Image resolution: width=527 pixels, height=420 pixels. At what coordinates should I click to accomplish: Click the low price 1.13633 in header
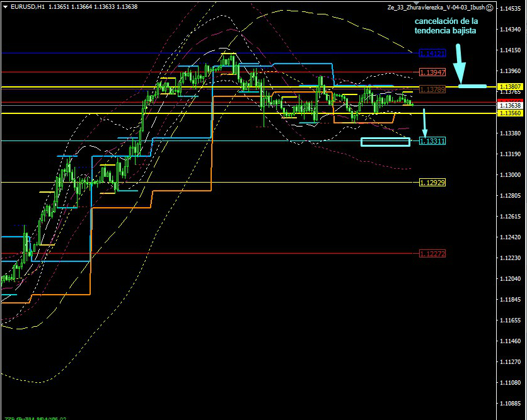click(104, 7)
